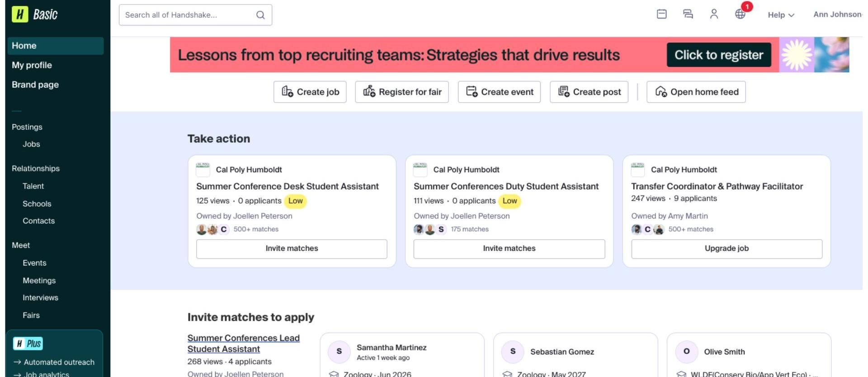Viewport: 868px width, 377px height.
Task: Click the Postings section heading
Action: 27,127
